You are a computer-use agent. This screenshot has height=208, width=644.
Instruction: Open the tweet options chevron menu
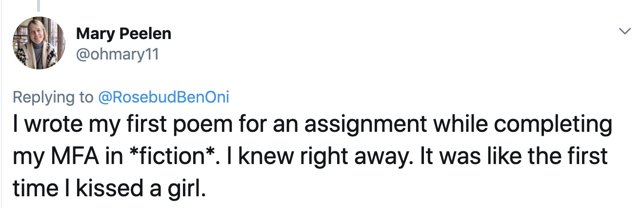click(624, 32)
